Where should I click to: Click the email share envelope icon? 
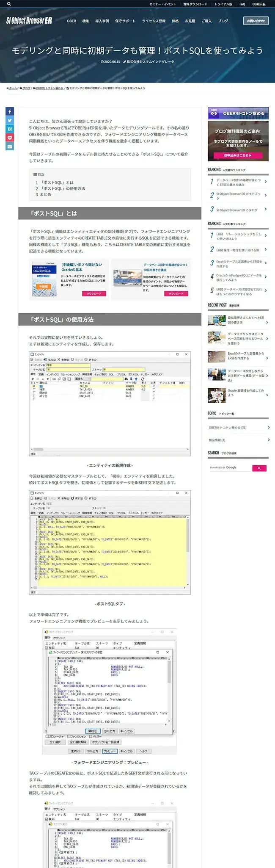(x=10, y=147)
